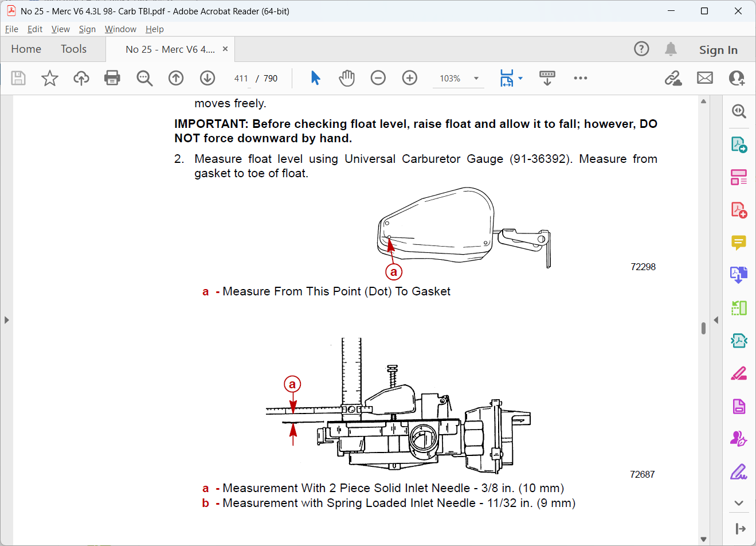The width and height of the screenshot is (756, 546).
Task: Open the Window menu
Action: pyautogui.click(x=120, y=29)
